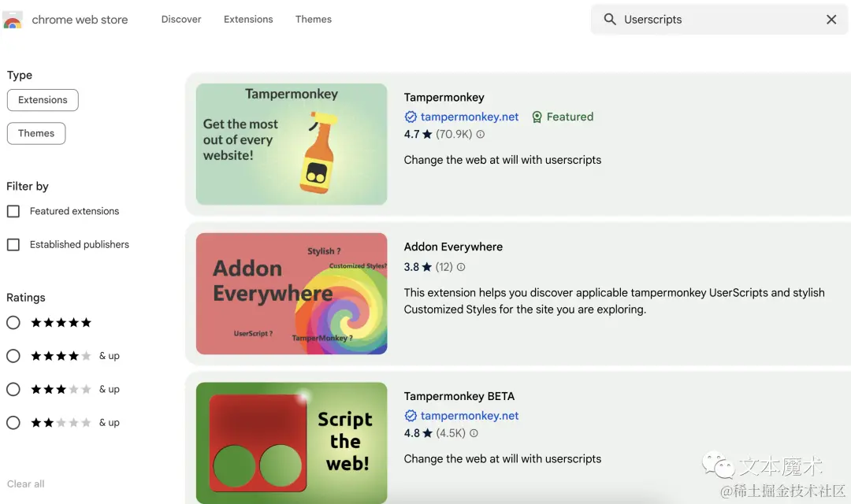Click the Chrome Web Store logo icon
This screenshot has height=504, width=851.
(13, 20)
